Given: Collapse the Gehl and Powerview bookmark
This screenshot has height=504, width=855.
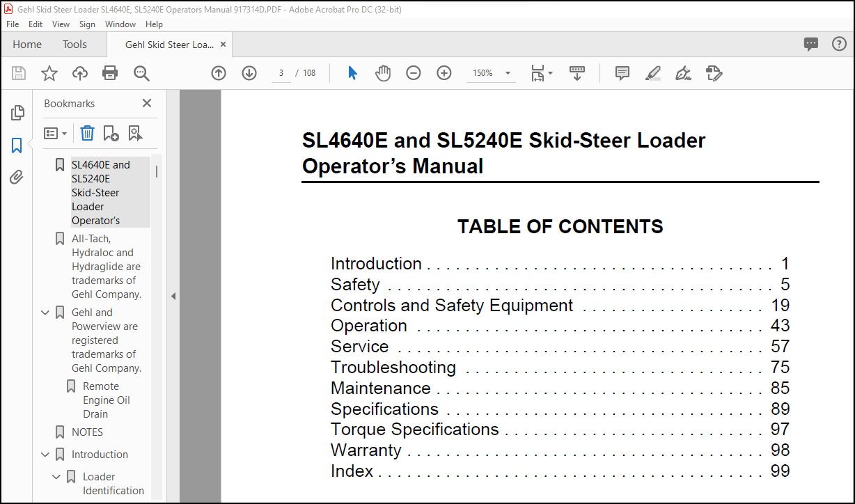Looking at the screenshot, I should click(x=45, y=313).
